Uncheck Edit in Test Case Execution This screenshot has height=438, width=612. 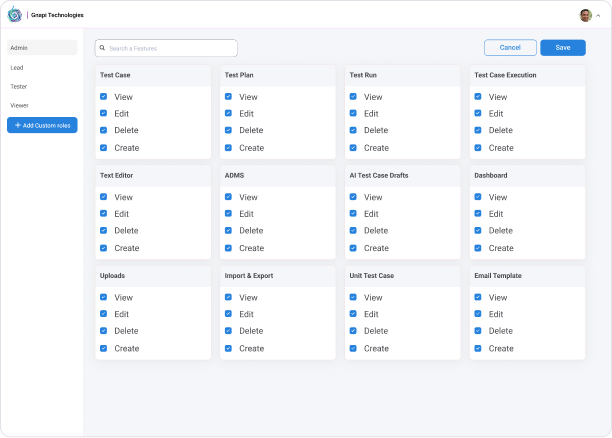click(x=478, y=113)
